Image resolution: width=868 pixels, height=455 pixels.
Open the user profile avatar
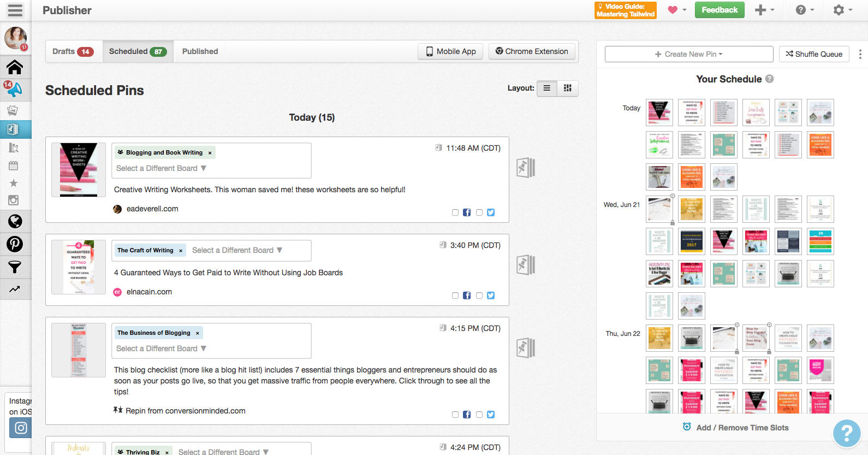tap(16, 38)
